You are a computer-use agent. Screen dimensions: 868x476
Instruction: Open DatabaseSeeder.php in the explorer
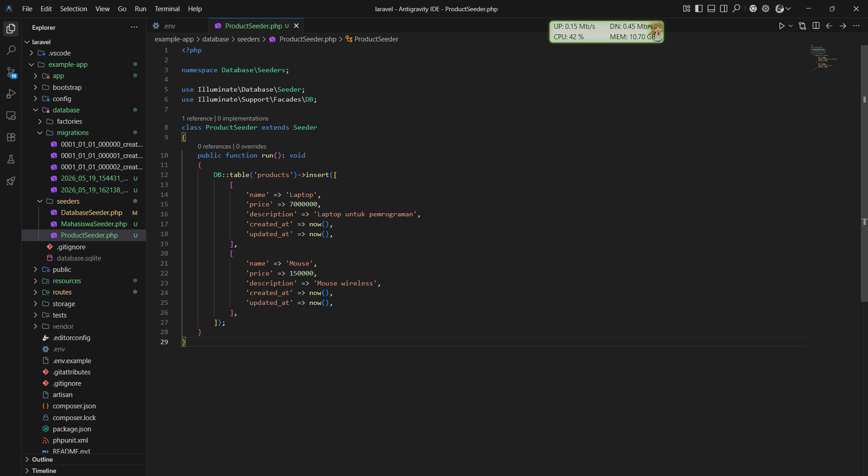pos(91,213)
